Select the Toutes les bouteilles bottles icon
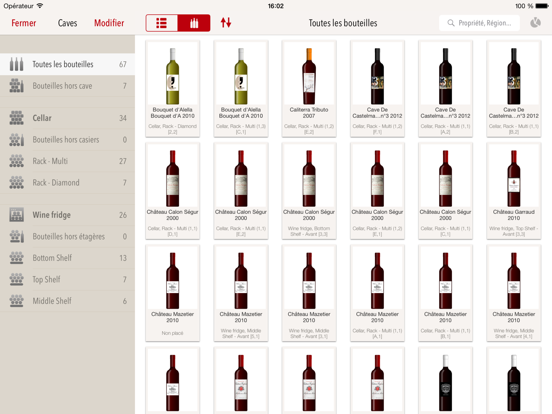This screenshot has height=414, width=552. [17, 64]
